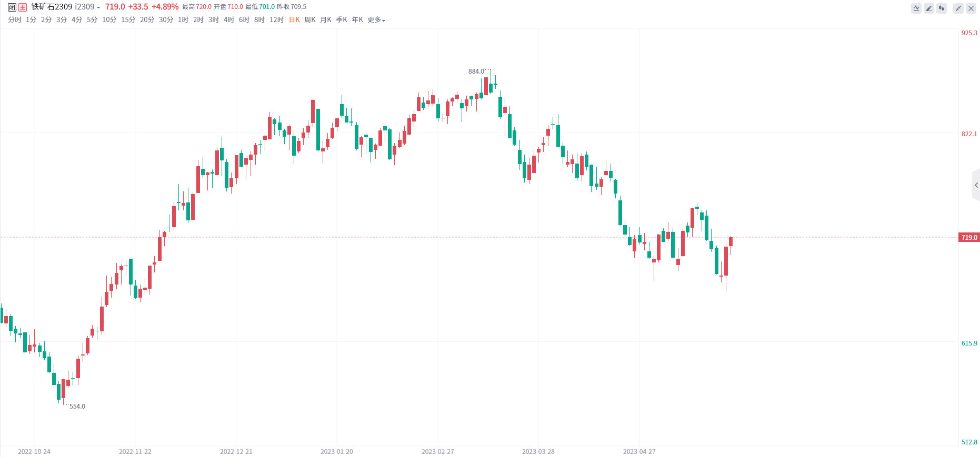Click the 822.1 price axis label
The height and width of the screenshot is (457, 980).
tap(969, 134)
